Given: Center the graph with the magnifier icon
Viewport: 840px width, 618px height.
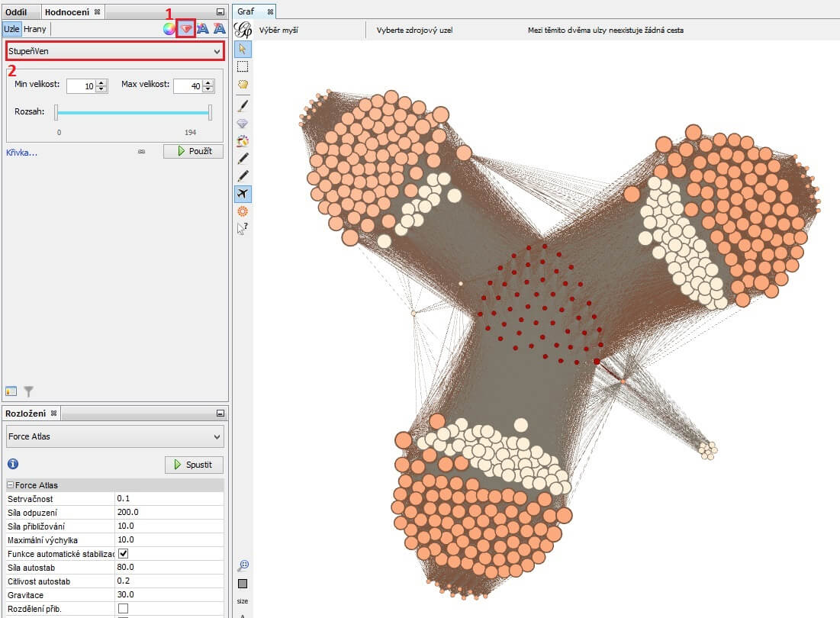Looking at the screenshot, I should pyautogui.click(x=243, y=565).
